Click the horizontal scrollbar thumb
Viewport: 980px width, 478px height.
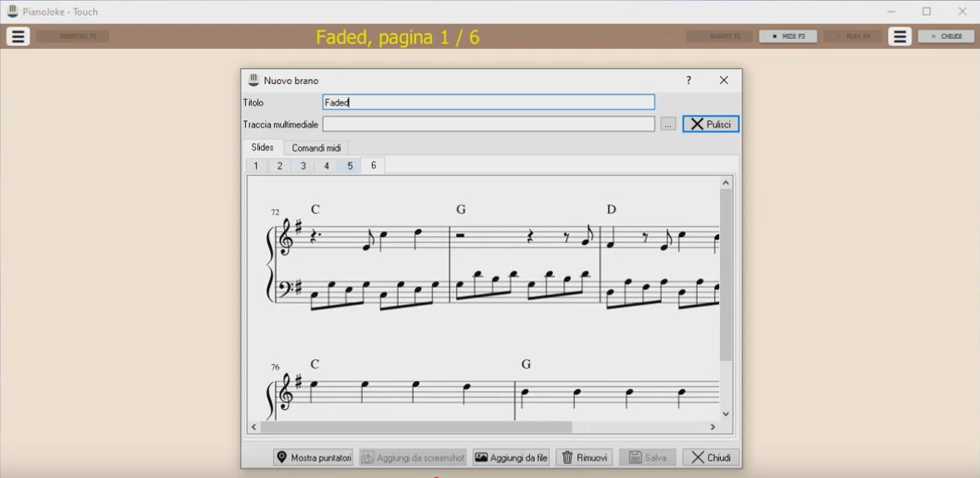click(416, 427)
